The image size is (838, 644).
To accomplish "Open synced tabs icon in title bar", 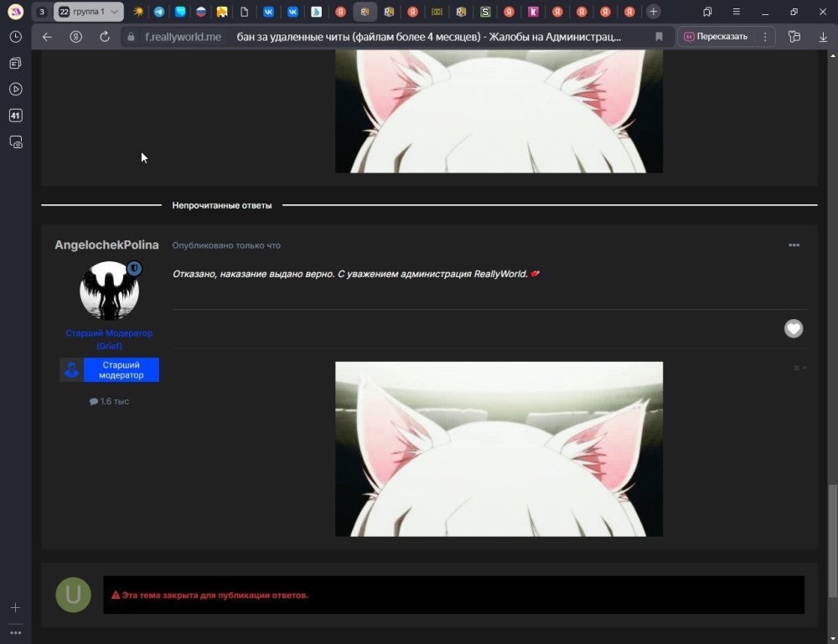I will click(x=707, y=12).
